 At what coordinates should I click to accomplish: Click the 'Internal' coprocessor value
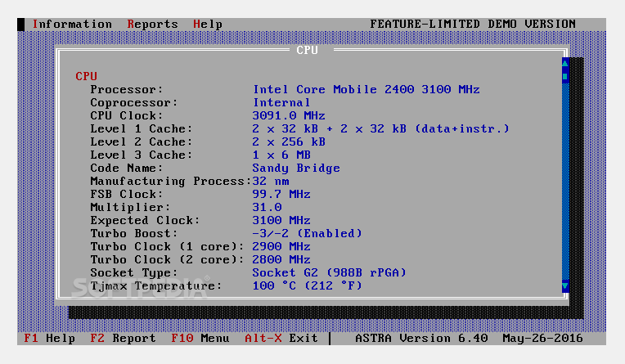[281, 102]
